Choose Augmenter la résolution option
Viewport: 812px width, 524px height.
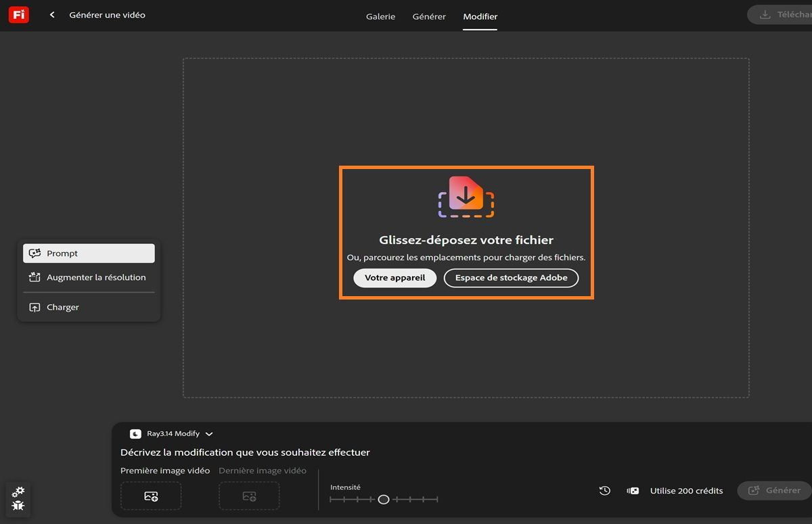(x=89, y=277)
